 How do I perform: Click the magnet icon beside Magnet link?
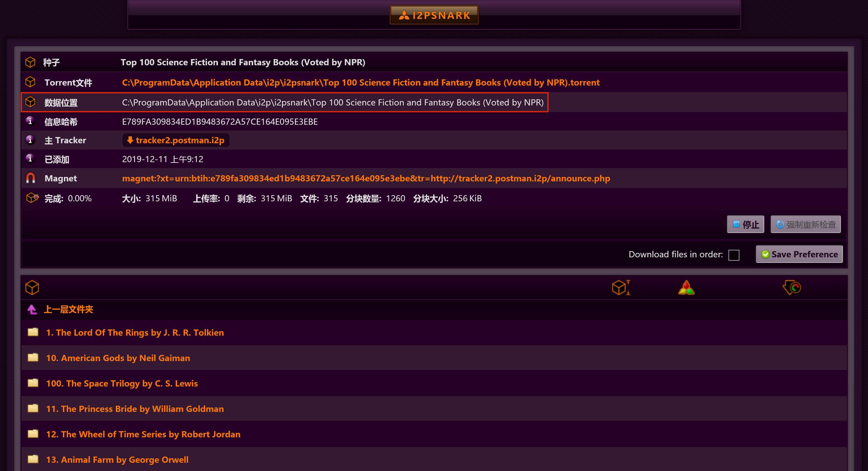point(31,178)
